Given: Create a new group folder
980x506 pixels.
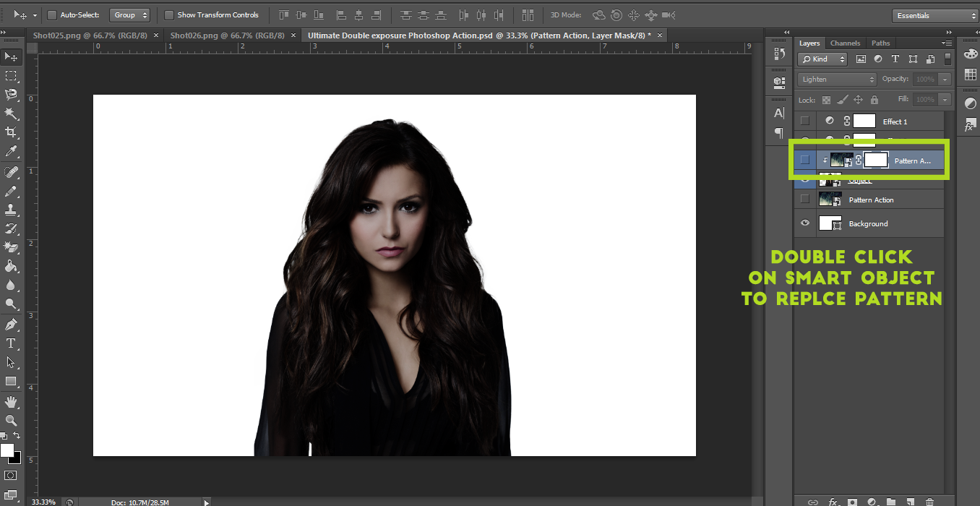Looking at the screenshot, I should point(891,502).
